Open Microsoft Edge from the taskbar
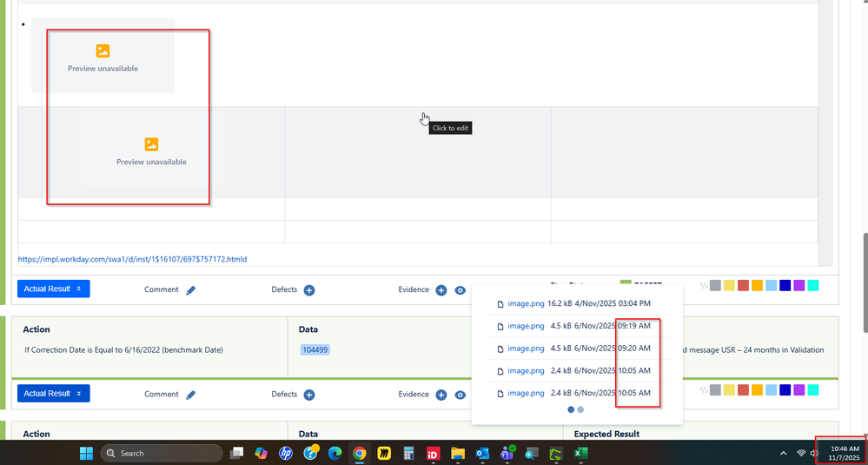Image resolution: width=868 pixels, height=465 pixels. click(335, 454)
